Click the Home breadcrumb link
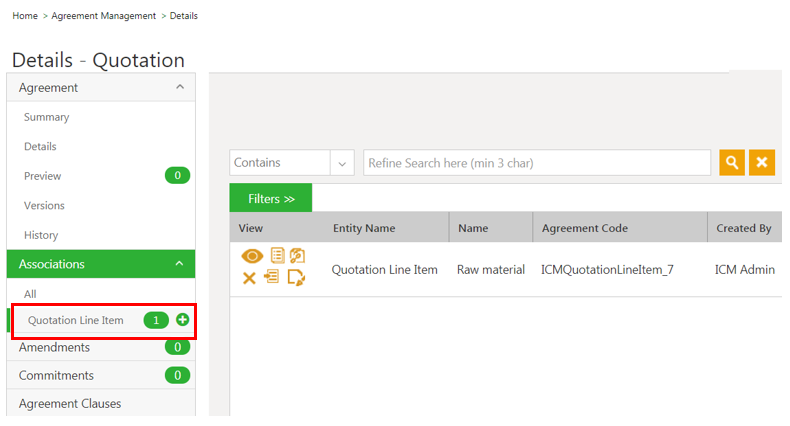Viewport: 790px width, 426px height. coord(25,16)
